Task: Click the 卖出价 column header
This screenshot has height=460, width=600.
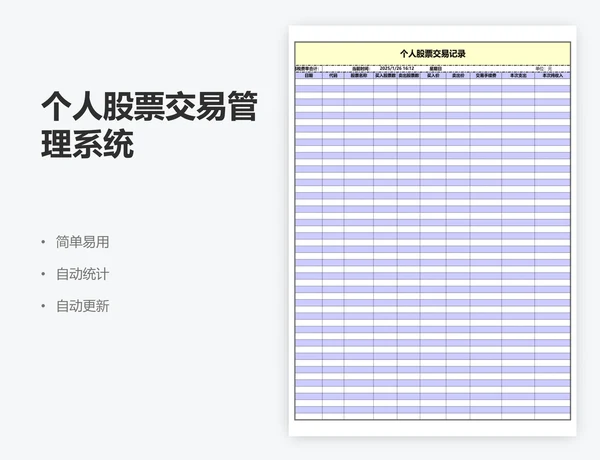Action: [458, 76]
